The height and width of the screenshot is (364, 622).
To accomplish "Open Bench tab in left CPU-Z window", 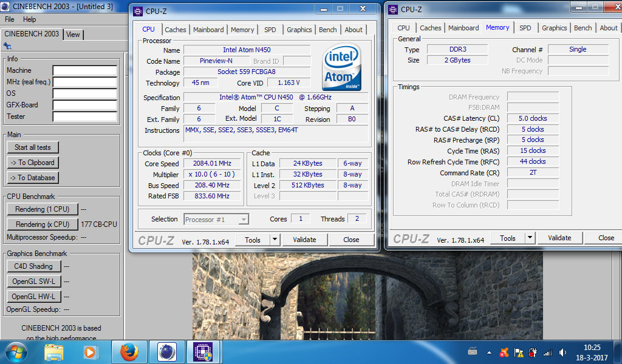I will click(327, 30).
